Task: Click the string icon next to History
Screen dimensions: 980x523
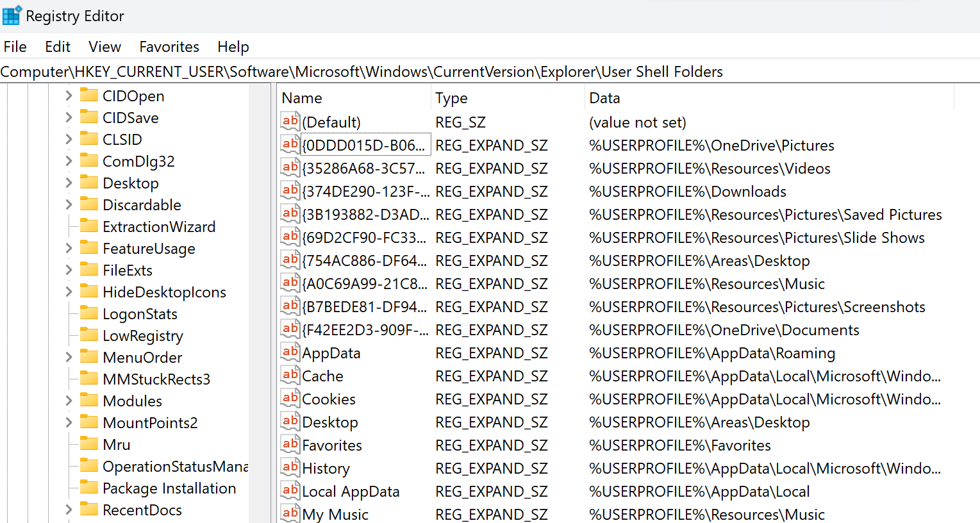Action: [290, 468]
